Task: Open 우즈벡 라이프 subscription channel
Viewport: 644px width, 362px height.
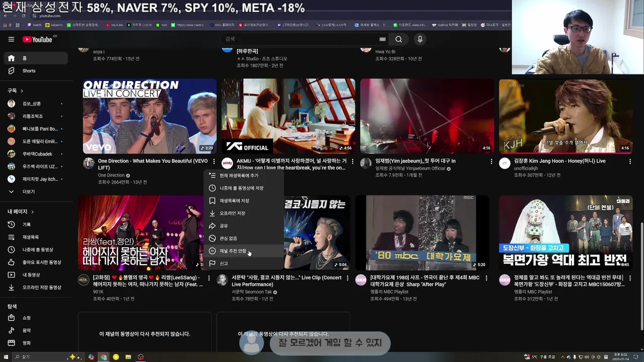Action: click(35, 166)
